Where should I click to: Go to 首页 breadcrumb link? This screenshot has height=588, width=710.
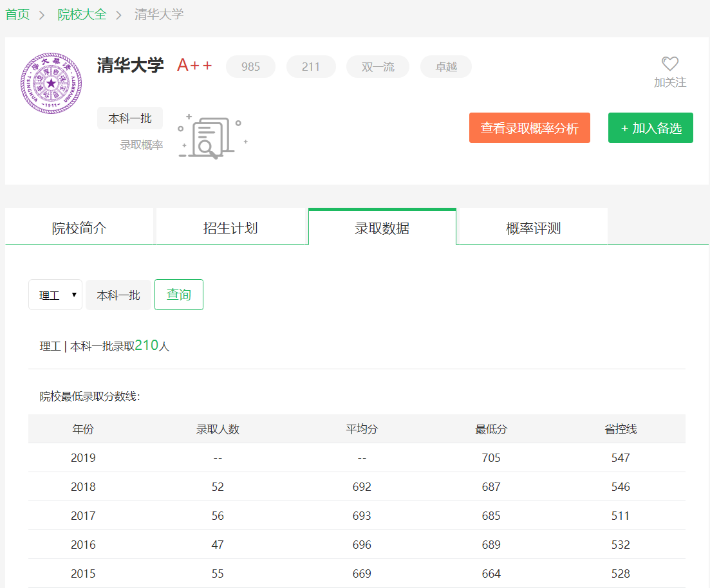(17, 15)
